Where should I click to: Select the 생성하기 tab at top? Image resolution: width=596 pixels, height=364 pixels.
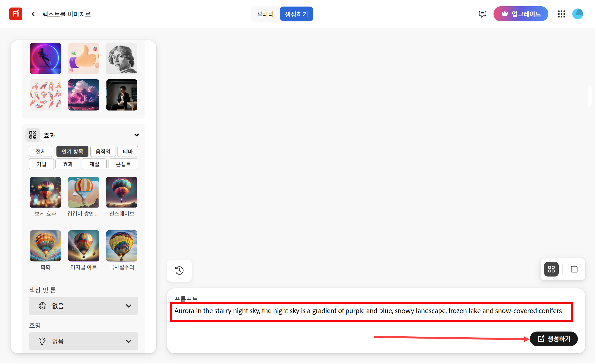pos(296,14)
